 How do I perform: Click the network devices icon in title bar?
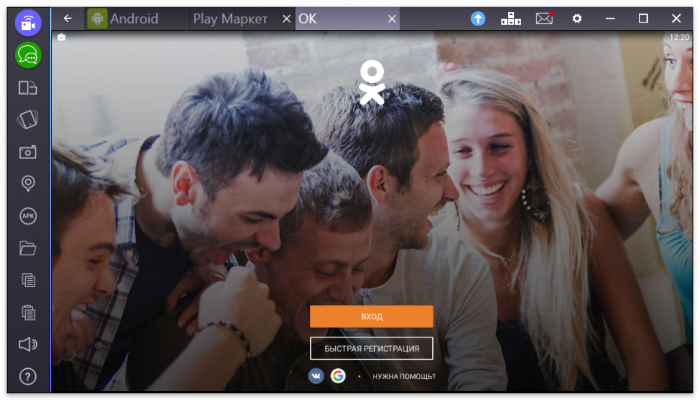click(x=511, y=18)
